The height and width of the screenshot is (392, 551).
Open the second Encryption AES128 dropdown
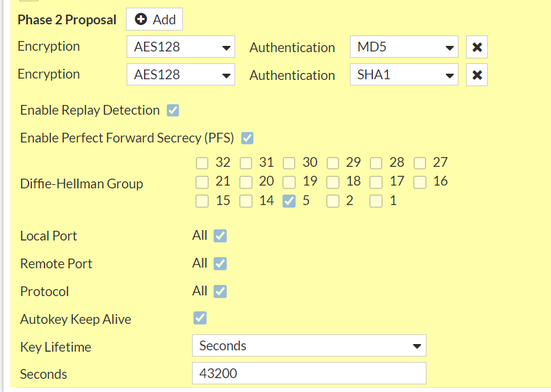[x=181, y=75]
